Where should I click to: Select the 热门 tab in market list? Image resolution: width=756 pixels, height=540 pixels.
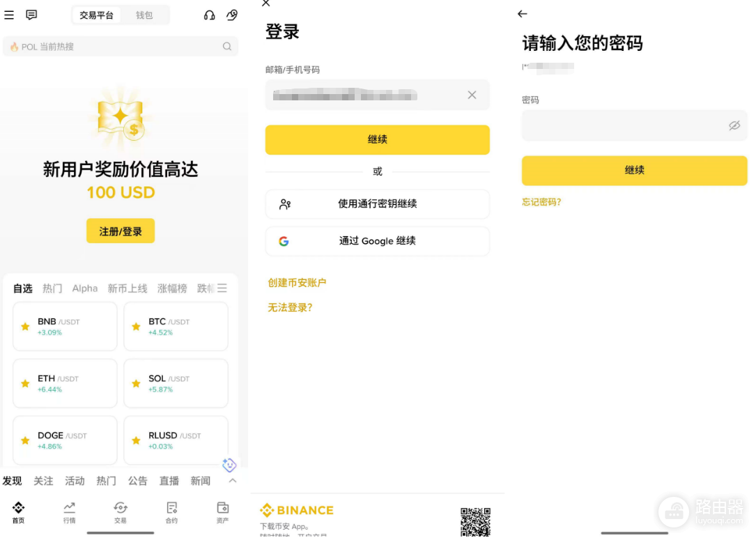pos(52,288)
